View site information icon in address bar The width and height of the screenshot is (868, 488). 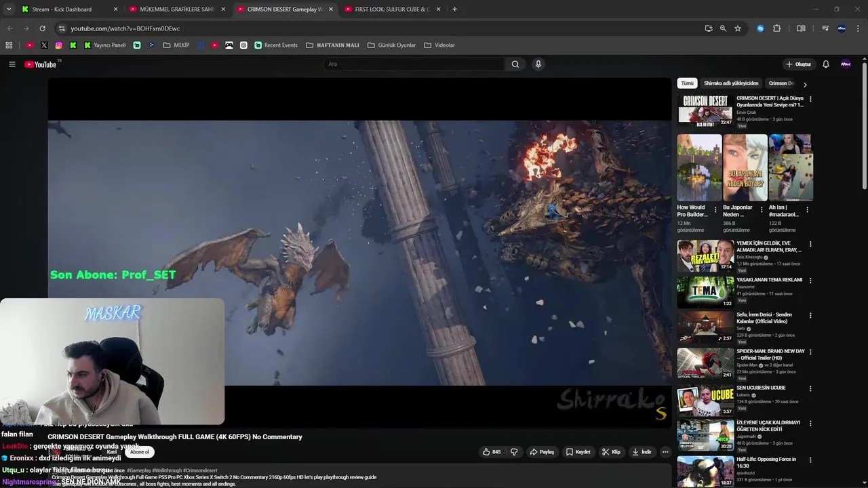point(62,28)
